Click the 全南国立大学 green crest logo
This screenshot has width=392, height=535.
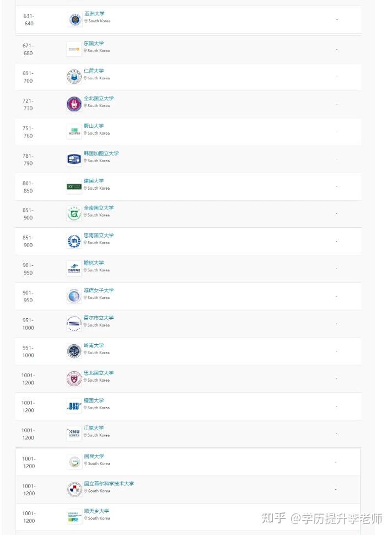(x=74, y=214)
